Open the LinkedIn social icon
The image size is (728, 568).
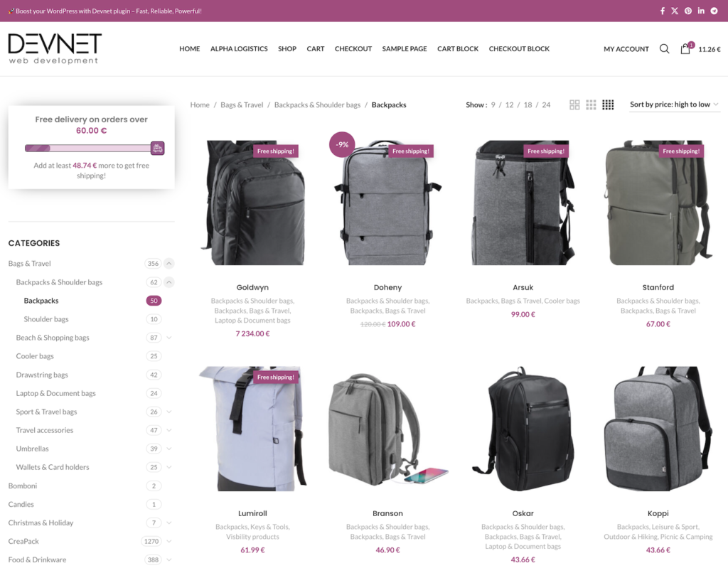point(700,11)
